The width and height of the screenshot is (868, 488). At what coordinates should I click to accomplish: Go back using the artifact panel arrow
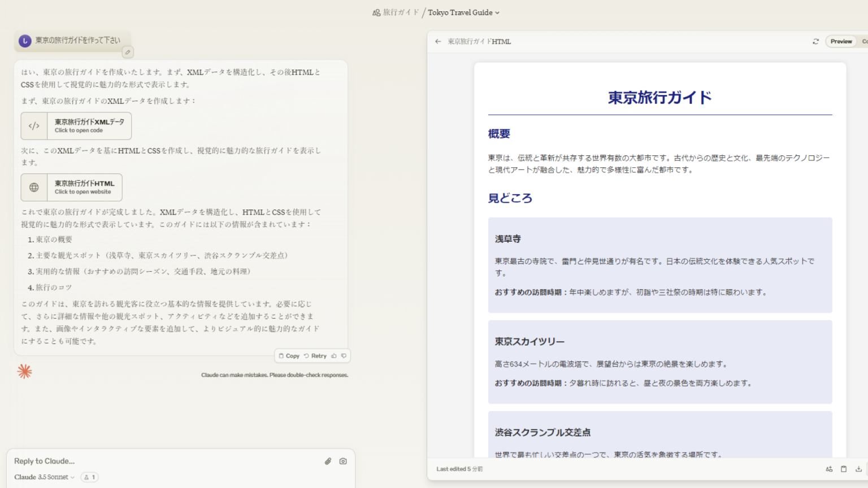coord(438,41)
